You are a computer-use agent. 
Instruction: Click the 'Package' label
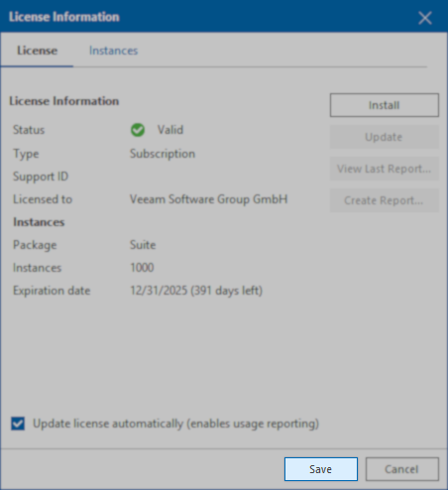click(x=35, y=245)
